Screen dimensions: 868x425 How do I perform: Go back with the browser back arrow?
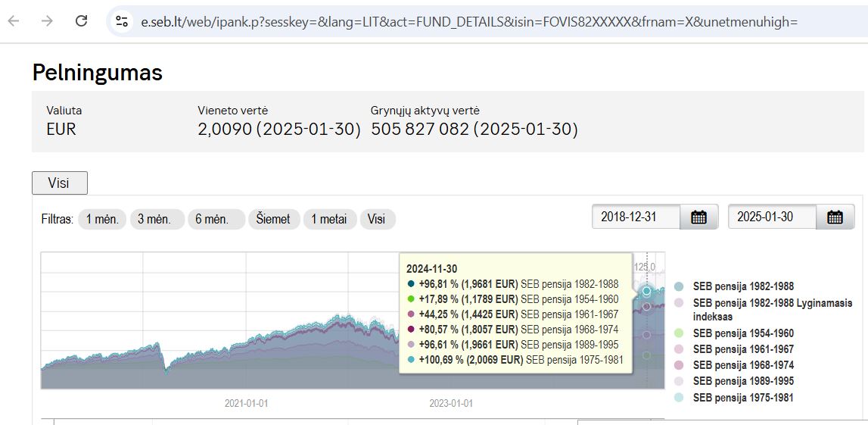point(14,21)
